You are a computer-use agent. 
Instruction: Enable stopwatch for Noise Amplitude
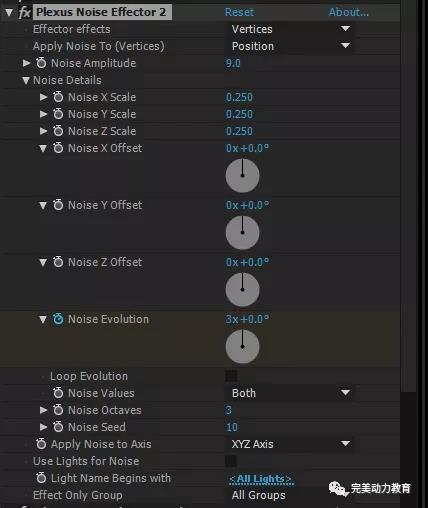click(x=41, y=63)
